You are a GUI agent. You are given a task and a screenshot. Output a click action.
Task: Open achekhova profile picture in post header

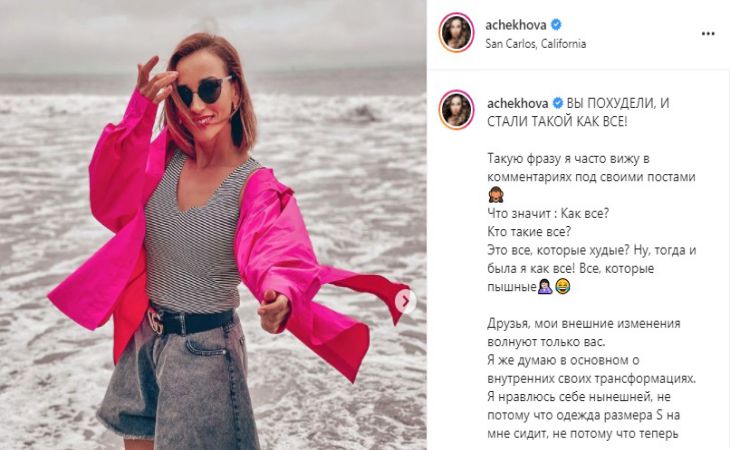click(x=456, y=33)
